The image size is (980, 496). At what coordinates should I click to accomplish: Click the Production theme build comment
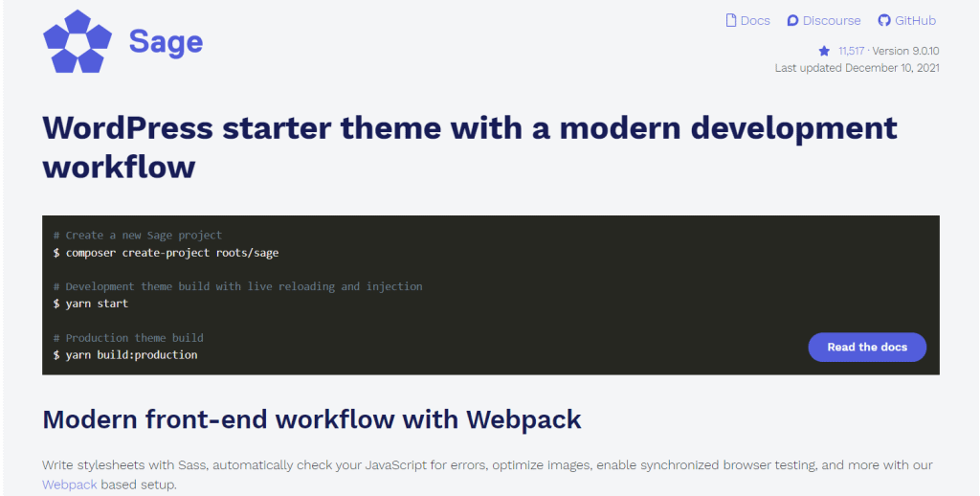click(x=128, y=338)
